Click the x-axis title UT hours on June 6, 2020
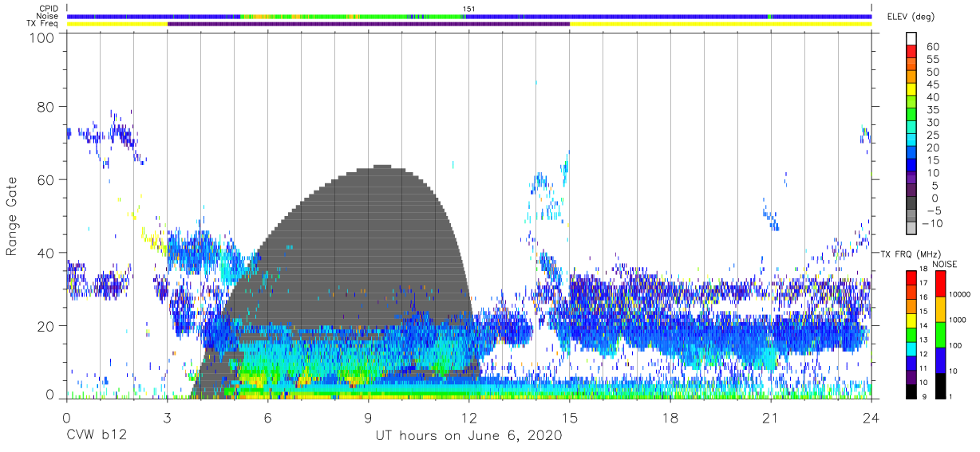 click(468, 436)
